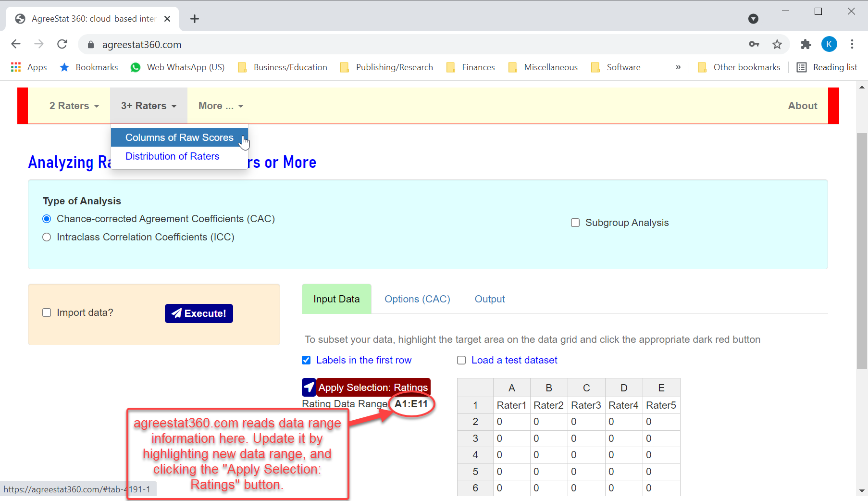The image size is (868, 501).
Task: Click the lock icon in address bar
Action: click(x=91, y=45)
